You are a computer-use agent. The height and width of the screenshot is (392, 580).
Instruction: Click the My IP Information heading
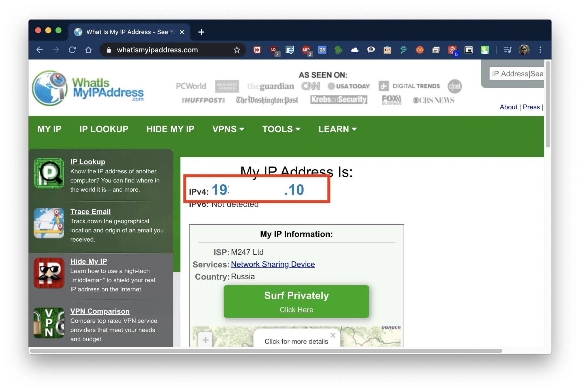point(296,234)
